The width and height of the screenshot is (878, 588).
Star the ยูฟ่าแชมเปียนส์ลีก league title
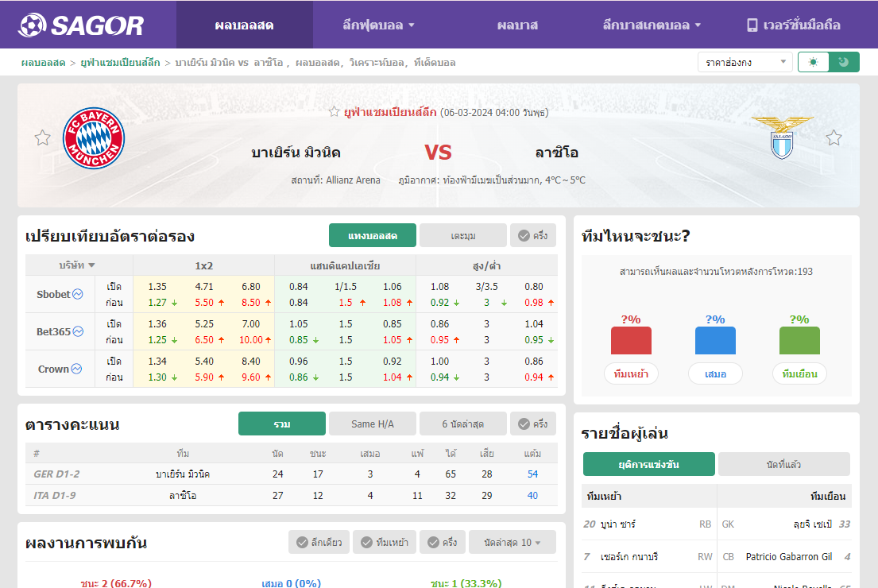pos(335,111)
